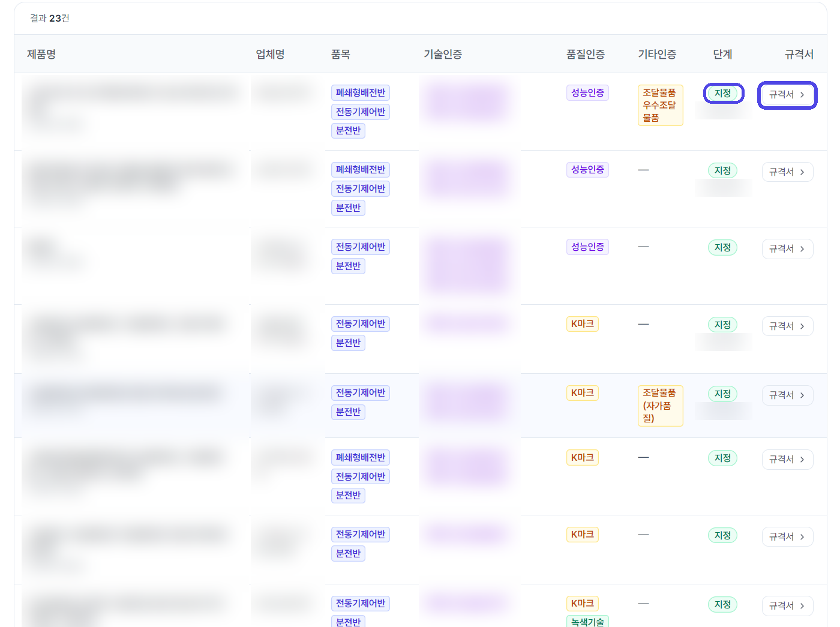Open 규격서 in the seventh result row
The height and width of the screenshot is (627, 840).
787,537
